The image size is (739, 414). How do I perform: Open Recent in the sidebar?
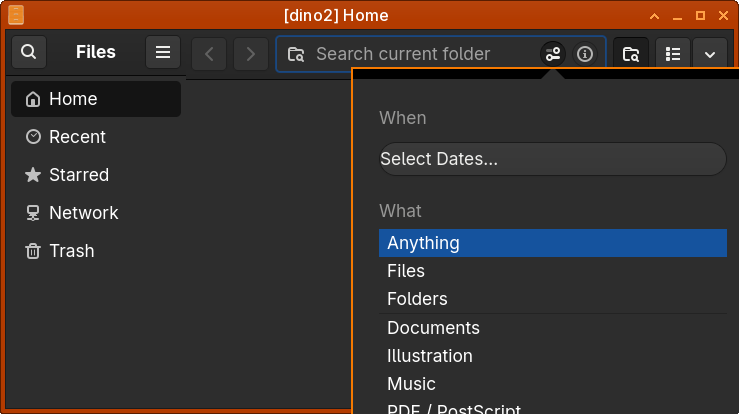point(77,137)
